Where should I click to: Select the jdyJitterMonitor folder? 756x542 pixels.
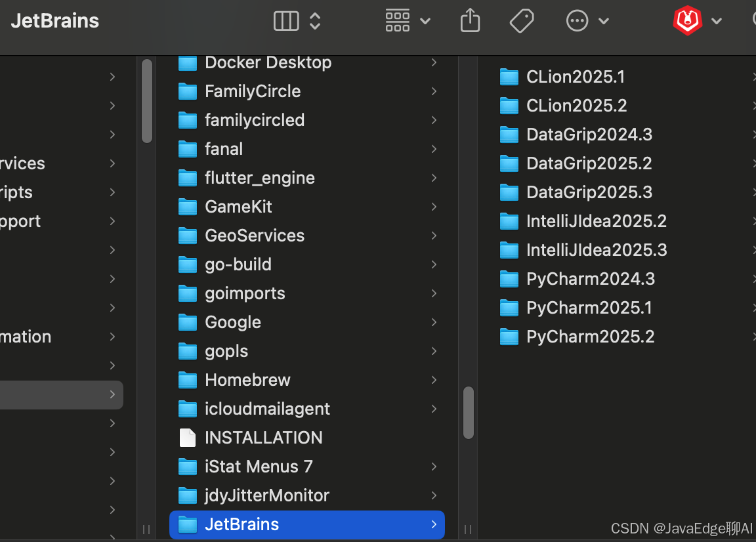(x=307, y=495)
